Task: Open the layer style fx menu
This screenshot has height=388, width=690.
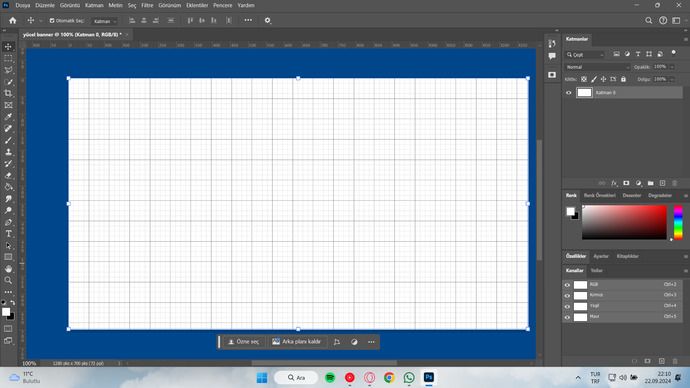Action: pos(614,183)
